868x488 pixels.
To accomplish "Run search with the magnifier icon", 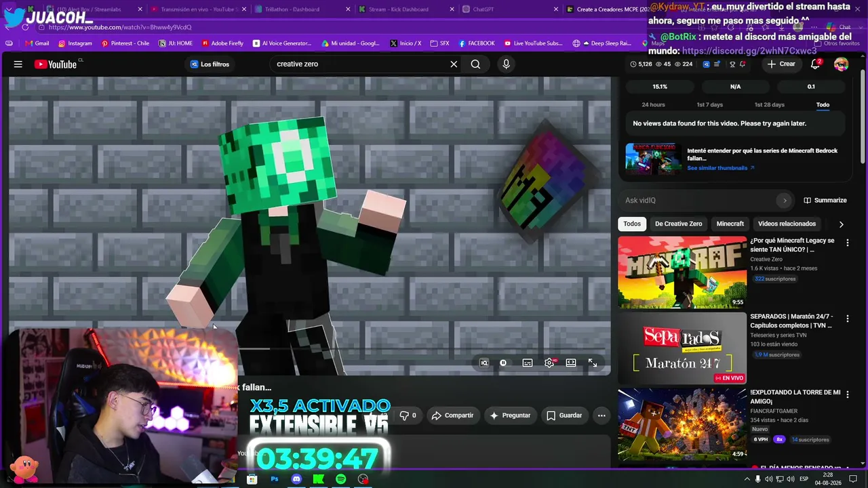I will click(x=475, y=64).
